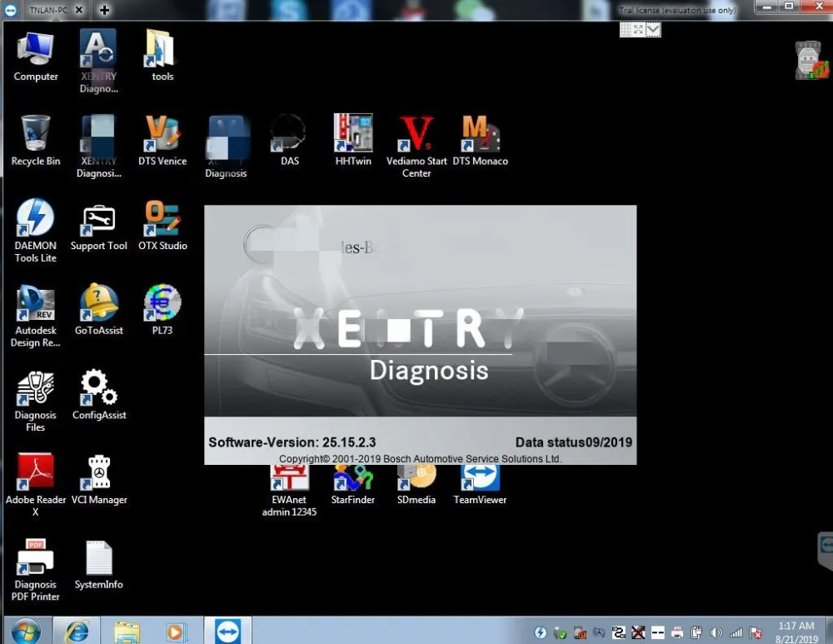Open the SystemInfo file
Screen dimensions: 833x644
[99, 565]
